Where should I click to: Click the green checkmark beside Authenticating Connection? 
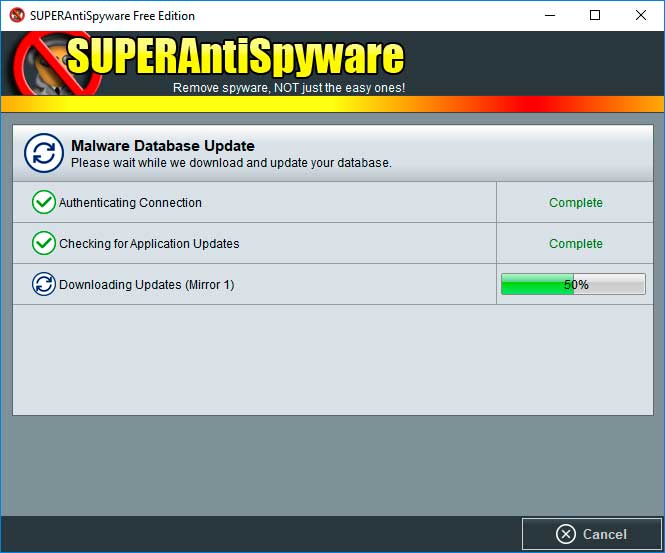pyautogui.click(x=44, y=202)
